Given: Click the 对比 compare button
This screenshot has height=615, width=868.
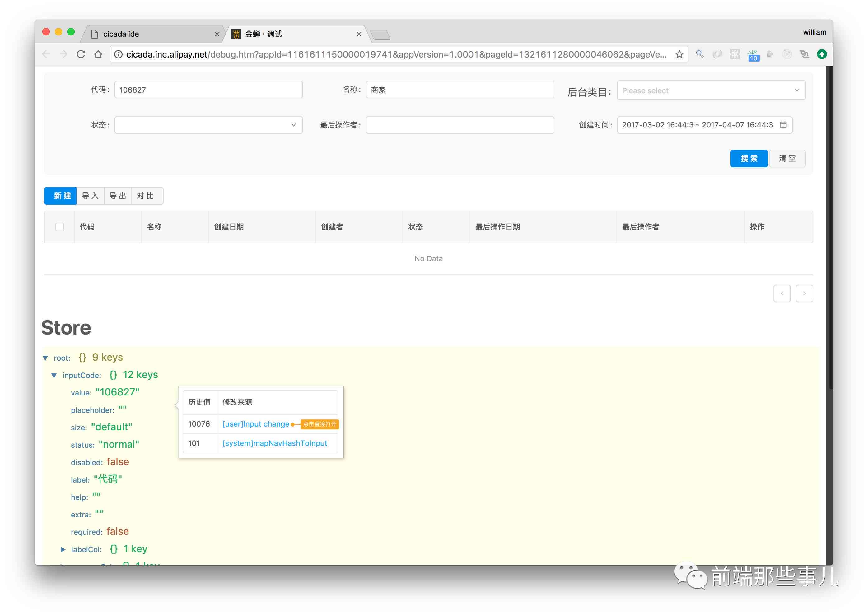Looking at the screenshot, I should tap(147, 196).
